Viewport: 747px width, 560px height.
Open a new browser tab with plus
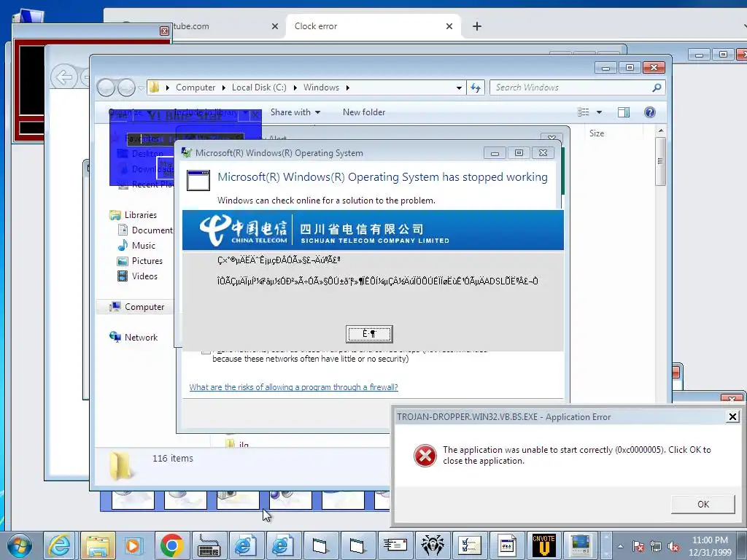(477, 26)
